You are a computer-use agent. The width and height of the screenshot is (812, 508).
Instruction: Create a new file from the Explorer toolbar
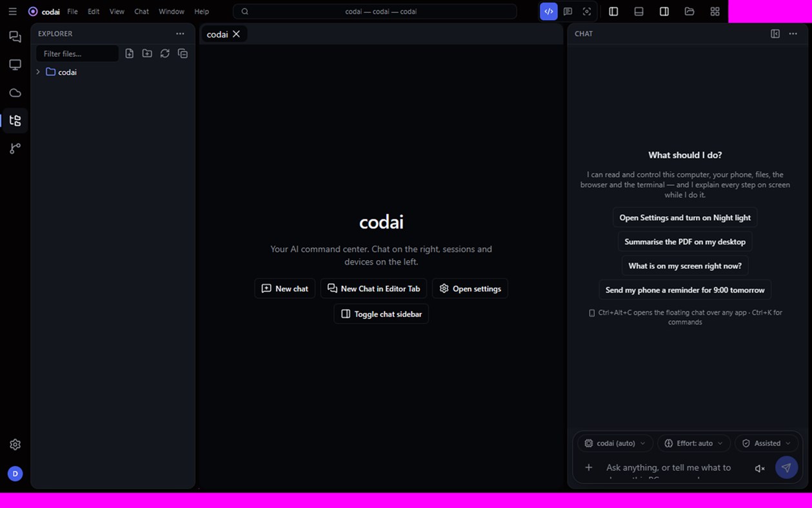[x=130, y=54]
